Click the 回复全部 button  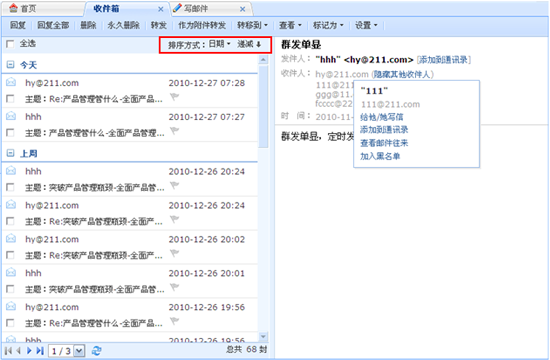[53, 25]
